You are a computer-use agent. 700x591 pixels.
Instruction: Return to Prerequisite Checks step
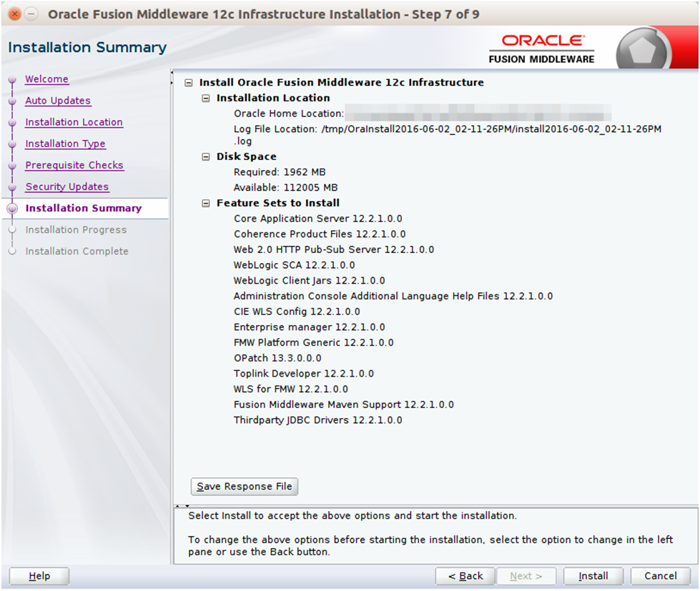click(x=74, y=165)
